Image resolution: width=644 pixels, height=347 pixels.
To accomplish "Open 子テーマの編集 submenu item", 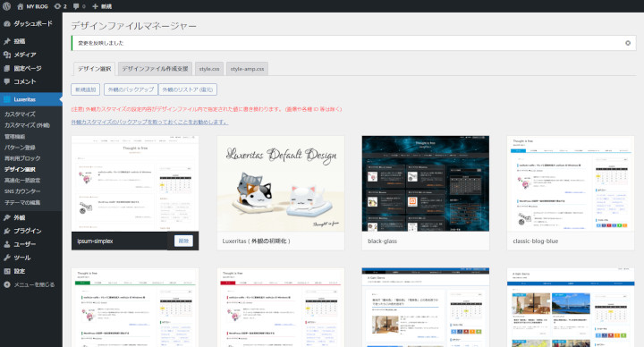I will [22, 202].
